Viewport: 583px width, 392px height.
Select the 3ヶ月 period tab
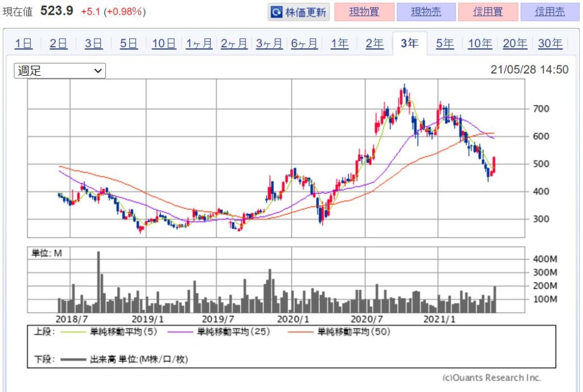tap(269, 43)
